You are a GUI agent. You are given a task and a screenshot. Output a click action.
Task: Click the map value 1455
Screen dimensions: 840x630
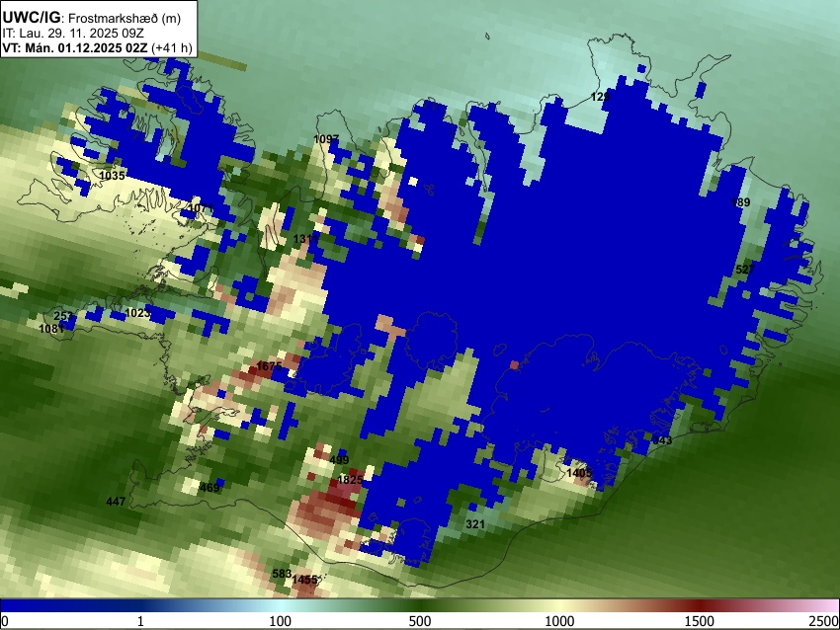(x=304, y=580)
